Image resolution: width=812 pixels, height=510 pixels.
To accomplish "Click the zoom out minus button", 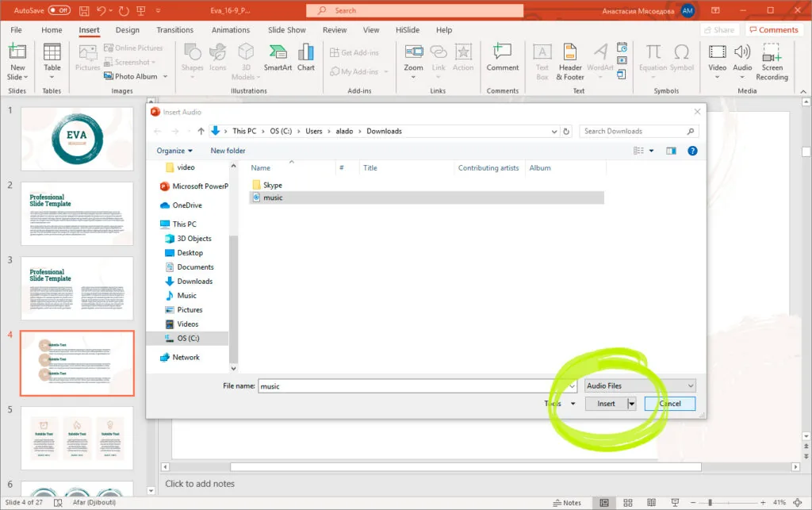I will (693, 503).
